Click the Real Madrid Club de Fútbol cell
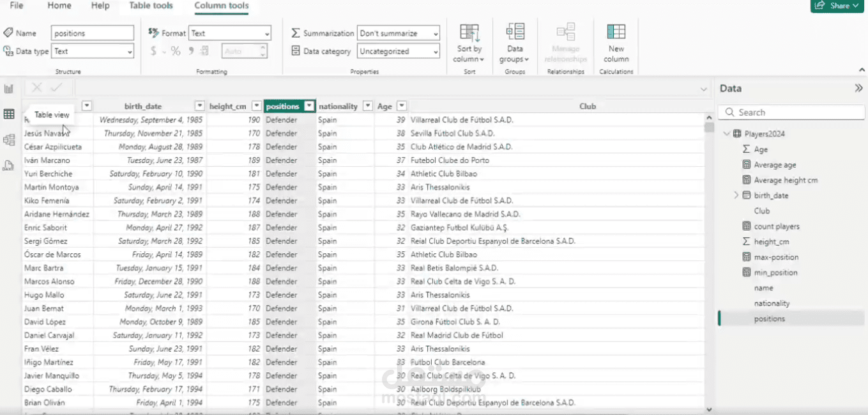Image resolution: width=868 pixels, height=415 pixels. click(457, 335)
